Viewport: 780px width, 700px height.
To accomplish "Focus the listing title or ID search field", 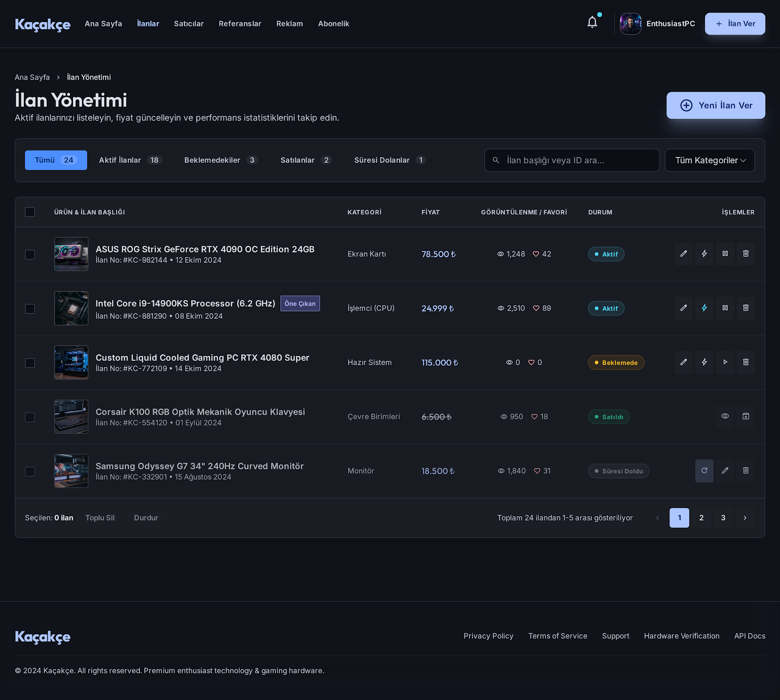I will click(x=572, y=160).
